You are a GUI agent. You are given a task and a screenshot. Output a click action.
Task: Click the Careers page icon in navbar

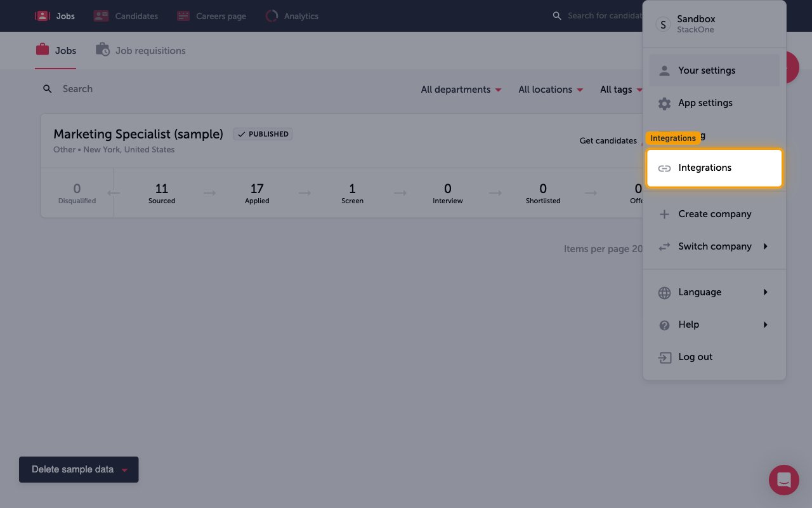click(x=183, y=16)
